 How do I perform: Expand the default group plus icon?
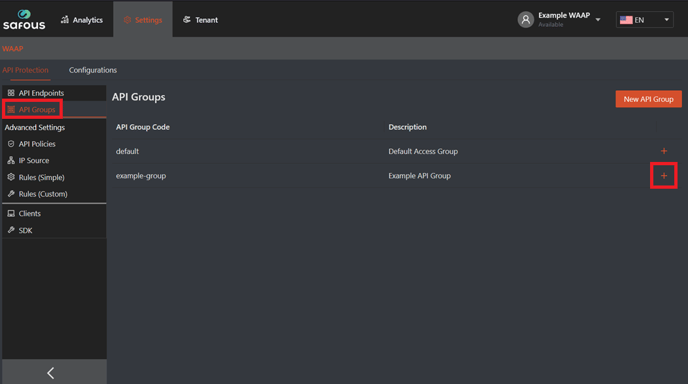coord(664,151)
